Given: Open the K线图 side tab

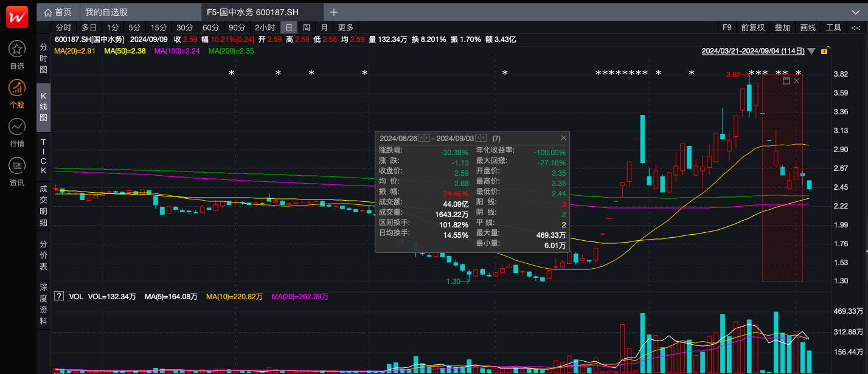Looking at the screenshot, I should click(43, 106).
